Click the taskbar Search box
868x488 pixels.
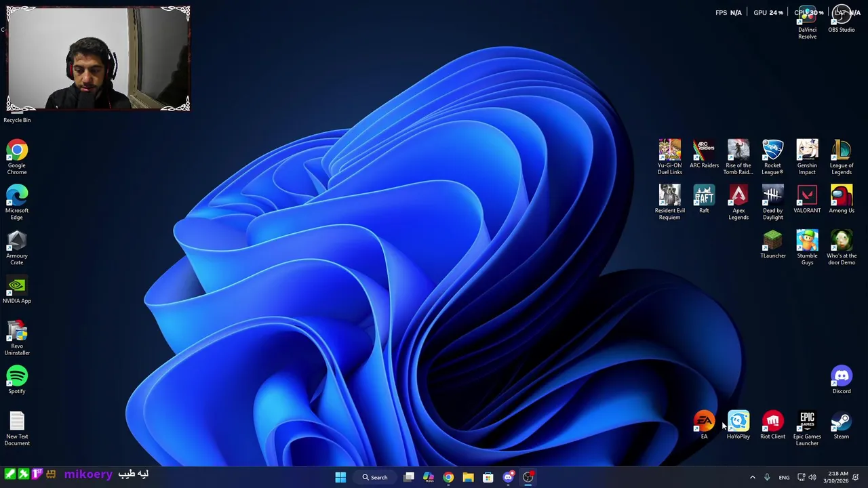click(375, 477)
